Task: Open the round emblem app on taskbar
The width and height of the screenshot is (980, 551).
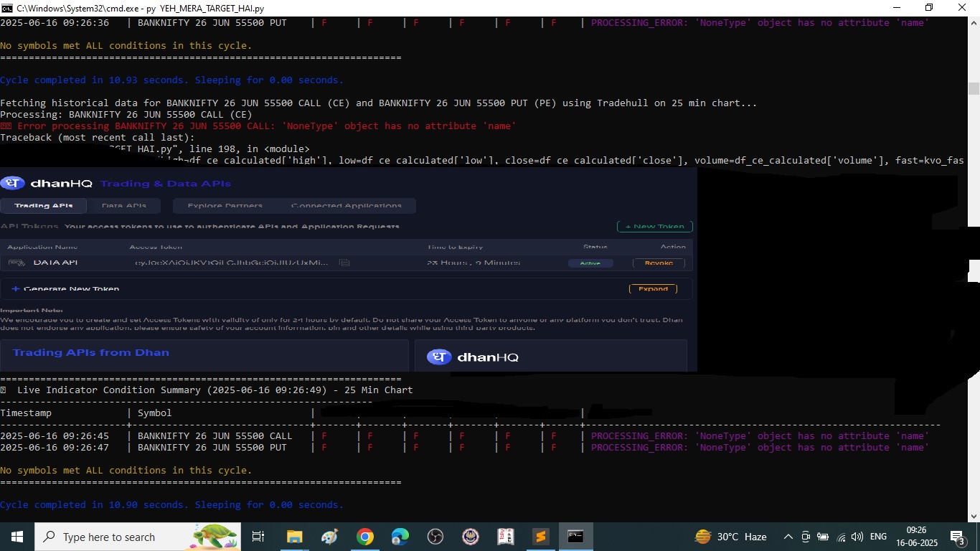Action: 470,537
